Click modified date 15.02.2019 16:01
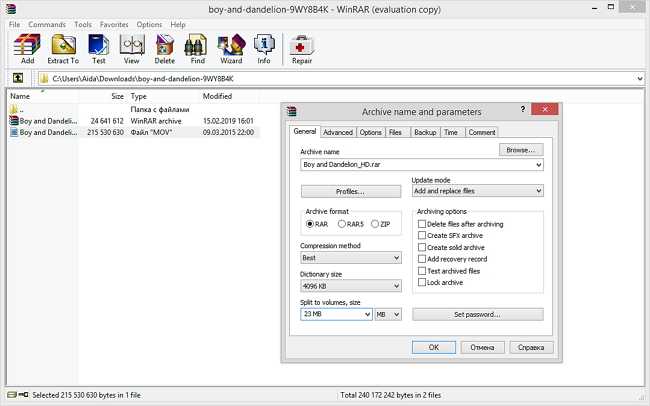Image resolution: width=650 pixels, height=406 pixels. click(x=228, y=121)
